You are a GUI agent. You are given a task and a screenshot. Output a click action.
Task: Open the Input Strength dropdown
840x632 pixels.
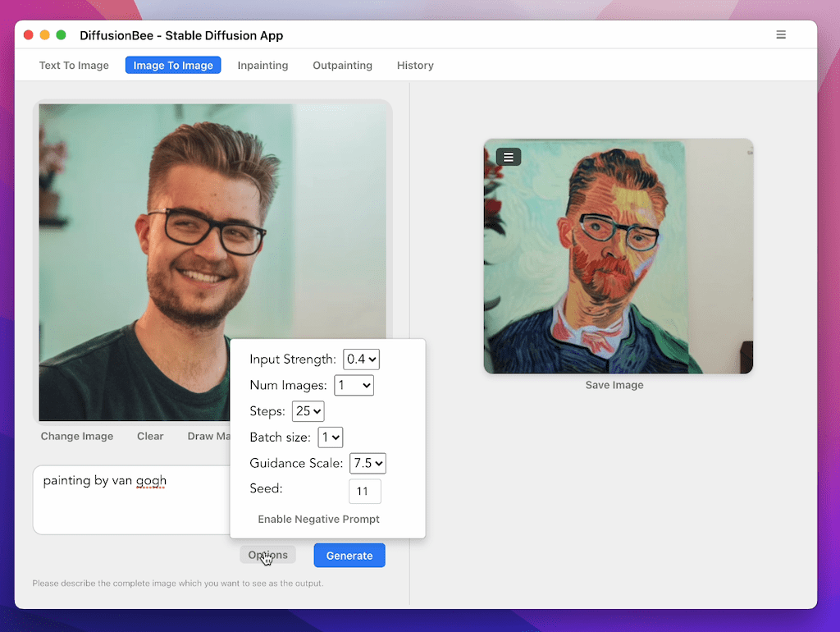(361, 359)
